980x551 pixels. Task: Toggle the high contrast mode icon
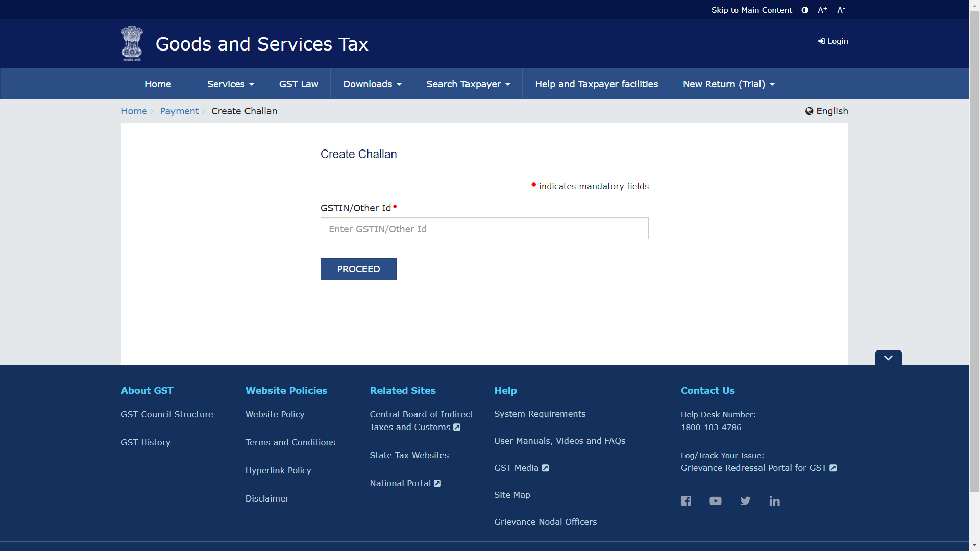click(805, 10)
